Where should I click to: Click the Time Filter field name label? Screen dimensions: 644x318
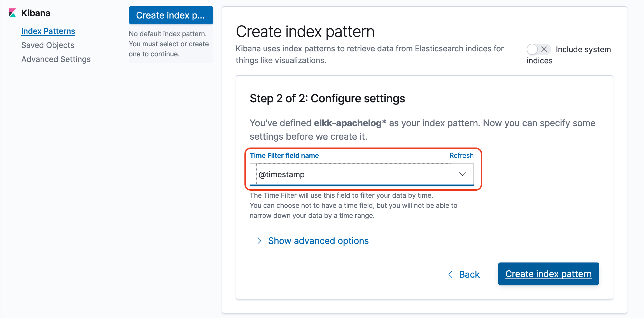284,155
